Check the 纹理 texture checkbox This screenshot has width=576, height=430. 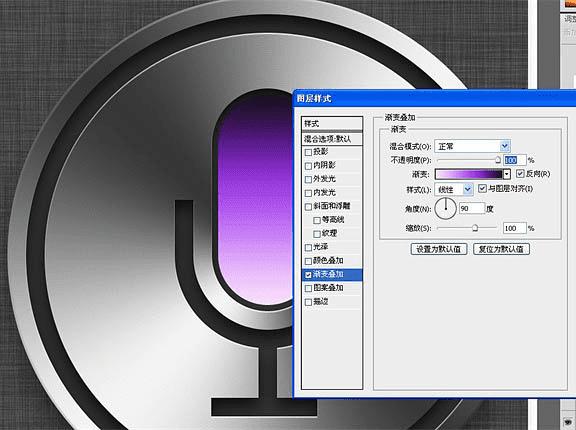(317, 234)
